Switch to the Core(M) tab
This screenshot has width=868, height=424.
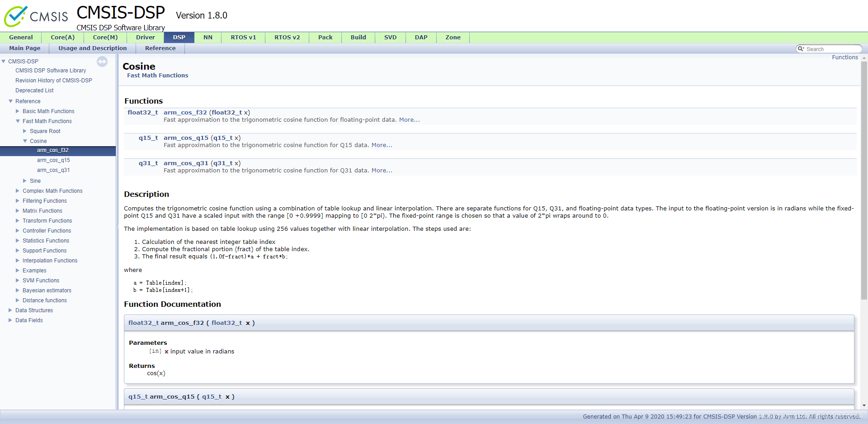click(x=105, y=38)
